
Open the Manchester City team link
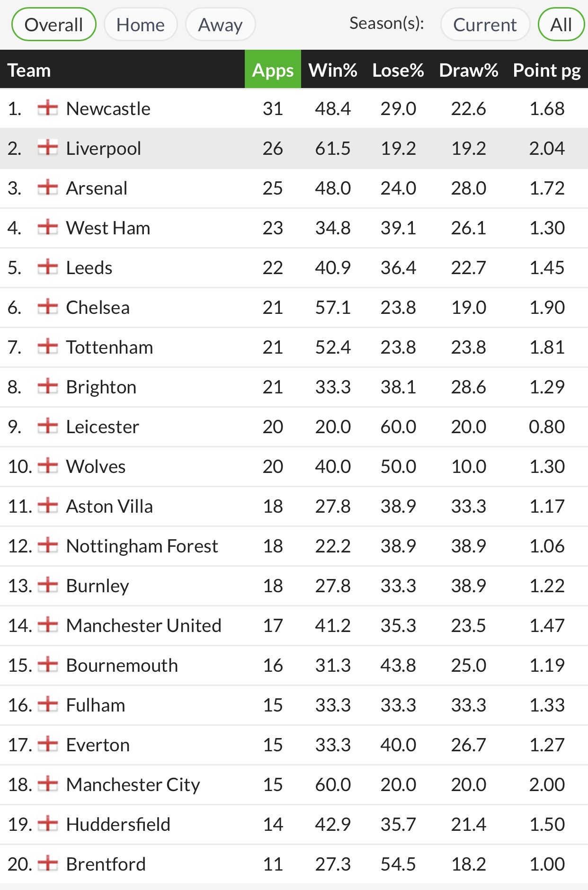coord(133,784)
